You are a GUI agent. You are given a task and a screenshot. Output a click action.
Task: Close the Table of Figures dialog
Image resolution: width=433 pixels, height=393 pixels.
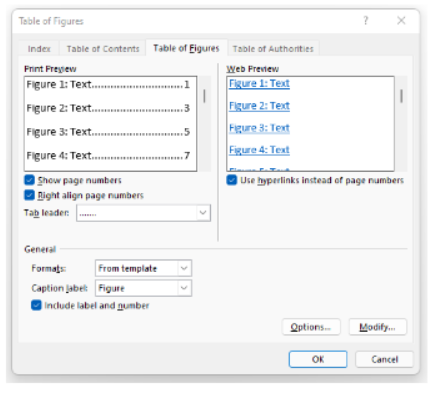coord(401,21)
